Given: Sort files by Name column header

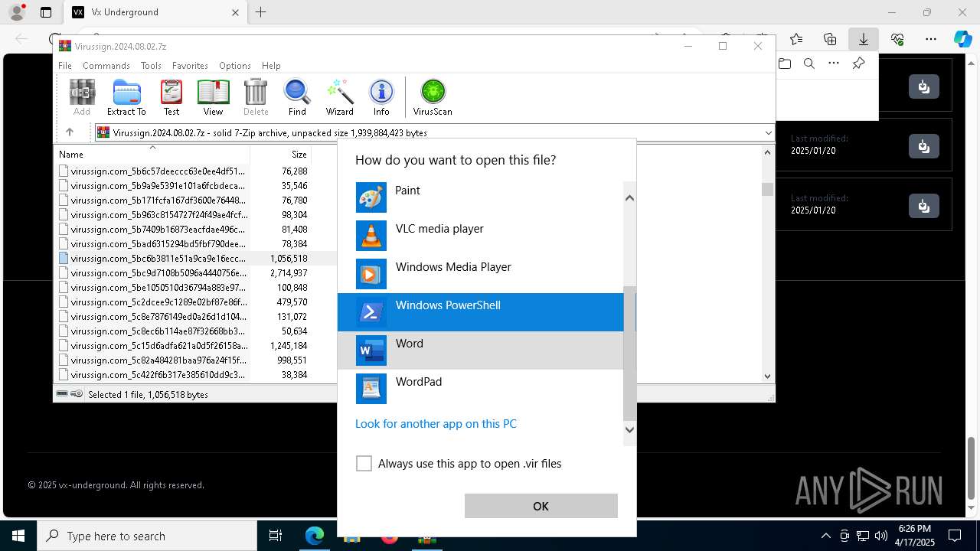Looking at the screenshot, I should (152, 154).
